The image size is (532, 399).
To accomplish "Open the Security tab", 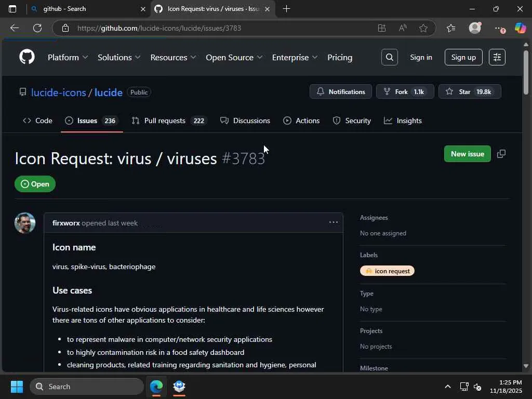I will click(352, 121).
